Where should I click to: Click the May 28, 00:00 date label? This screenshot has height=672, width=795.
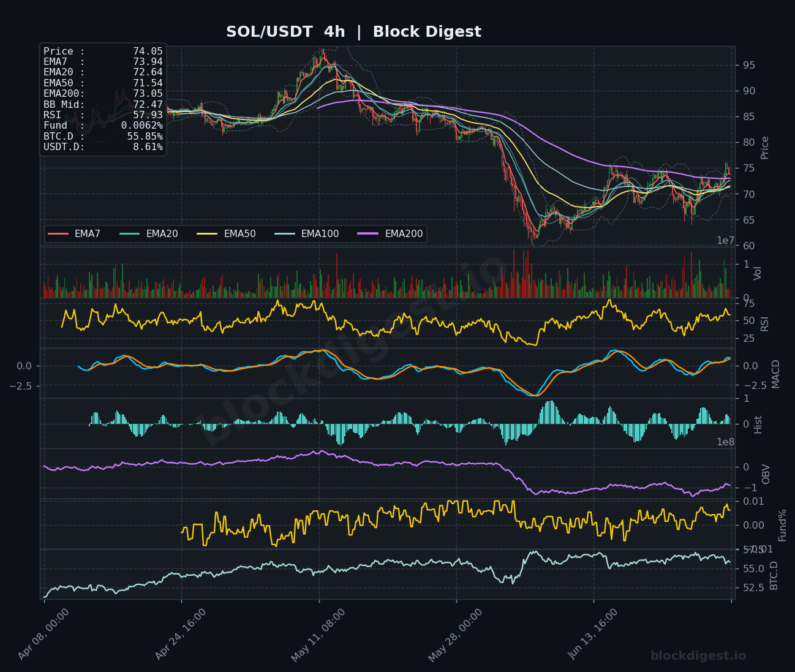pyautogui.click(x=455, y=635)
